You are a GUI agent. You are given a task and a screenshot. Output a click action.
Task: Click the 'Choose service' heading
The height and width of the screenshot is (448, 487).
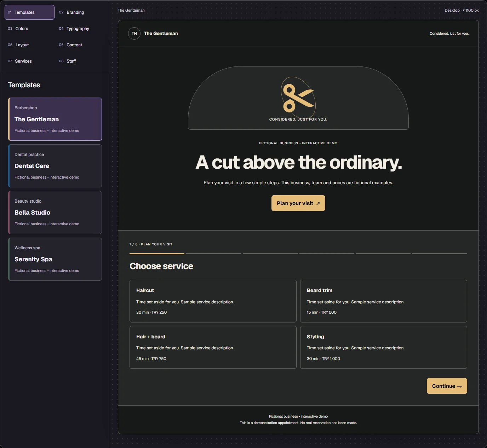161,266
